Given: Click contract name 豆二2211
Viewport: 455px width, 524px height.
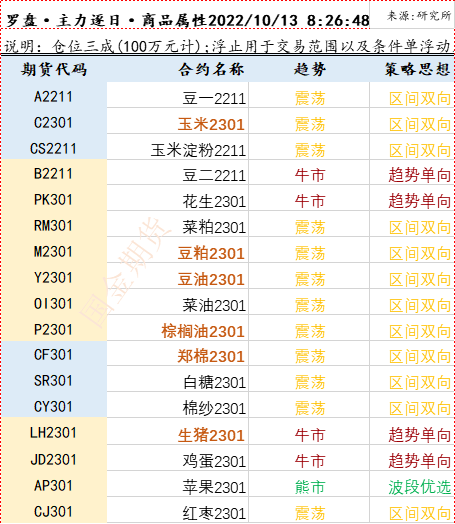Looking at the screenshot, I should tap(214, 175).
